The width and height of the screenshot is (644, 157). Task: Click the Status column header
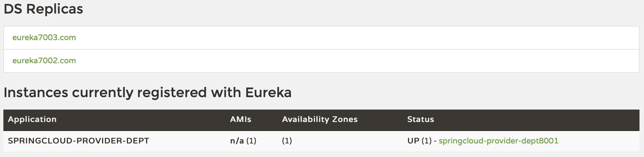tap(420, 119)
